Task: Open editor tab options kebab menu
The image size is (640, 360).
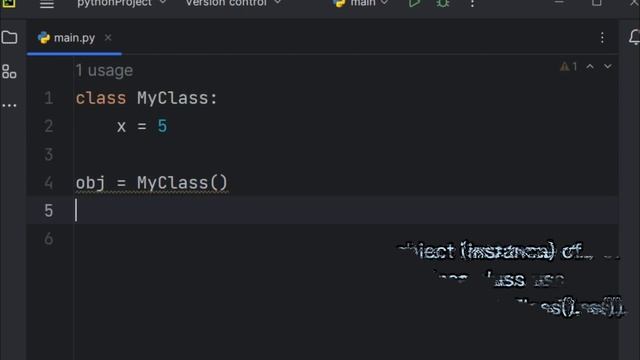Action: pos(602,38)
